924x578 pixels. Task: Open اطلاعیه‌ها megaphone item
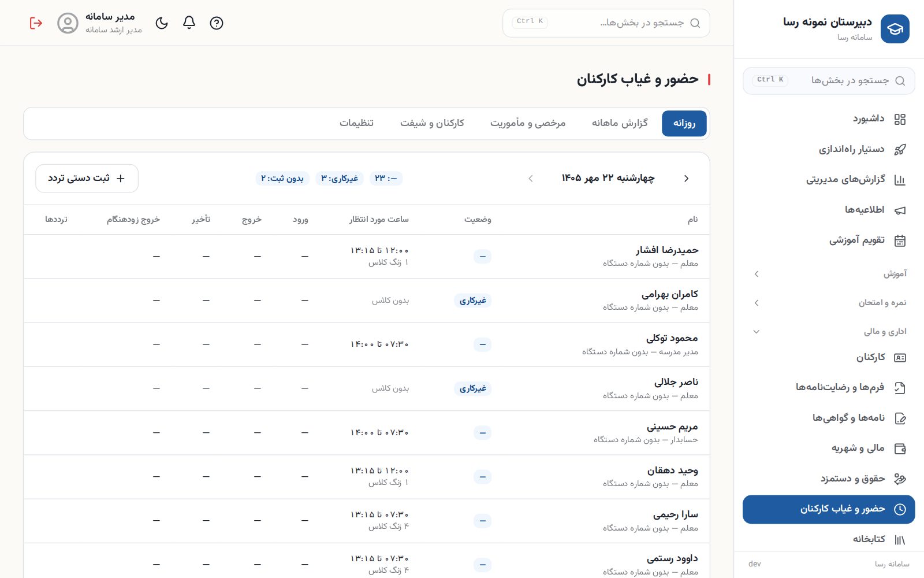pyautogui.click(x=829, y=210)
